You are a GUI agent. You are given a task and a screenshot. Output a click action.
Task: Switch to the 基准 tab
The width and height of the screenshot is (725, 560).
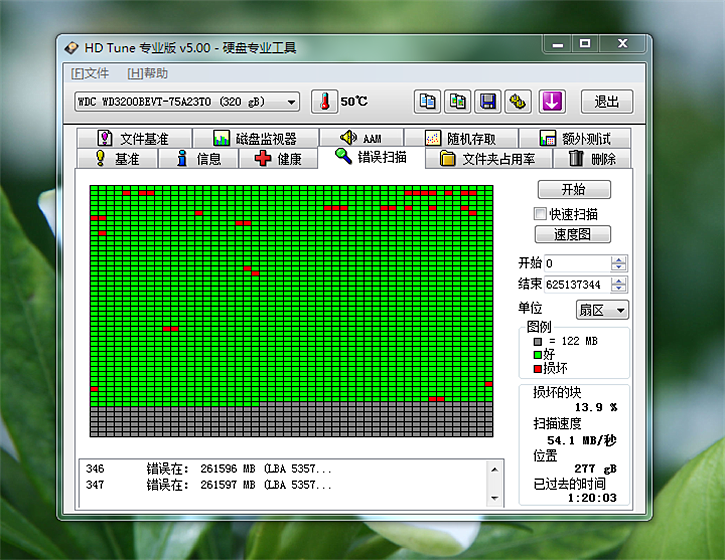[x=117, y=159]
